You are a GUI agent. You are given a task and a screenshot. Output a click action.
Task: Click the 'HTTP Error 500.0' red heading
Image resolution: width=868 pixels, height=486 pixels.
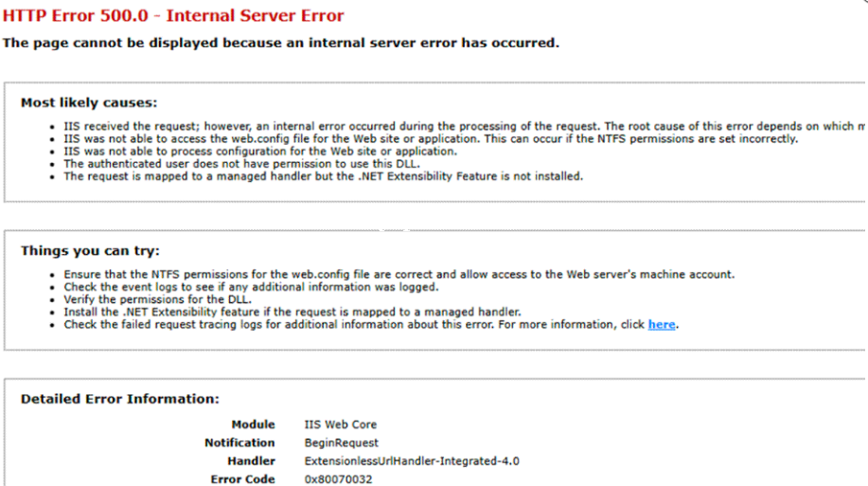[x=173, y=16]
